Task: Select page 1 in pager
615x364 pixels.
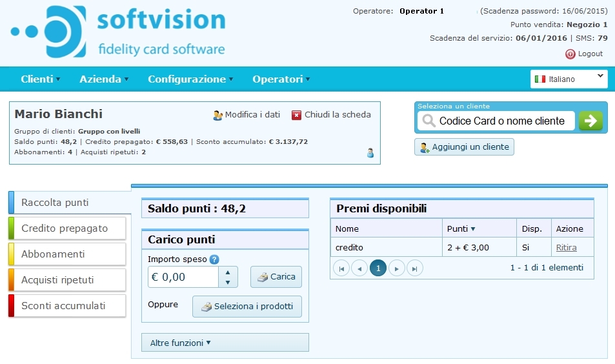Action: point(378,268)
